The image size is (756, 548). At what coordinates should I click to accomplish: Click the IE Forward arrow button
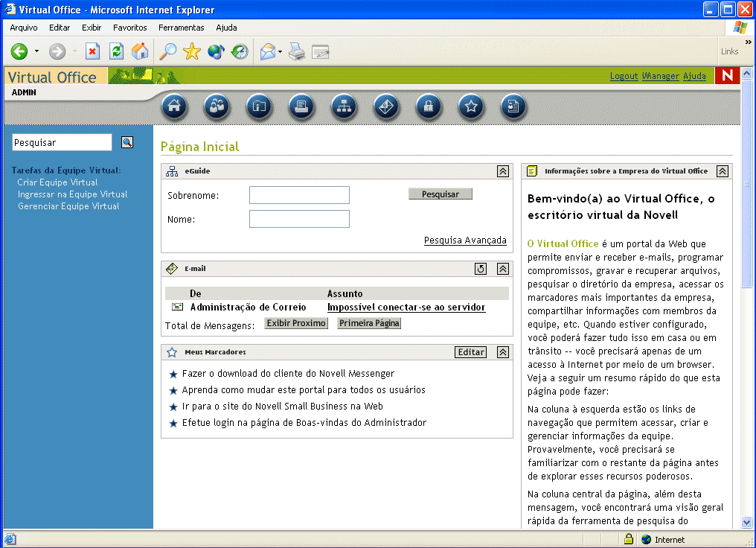(x=57, y=51)
